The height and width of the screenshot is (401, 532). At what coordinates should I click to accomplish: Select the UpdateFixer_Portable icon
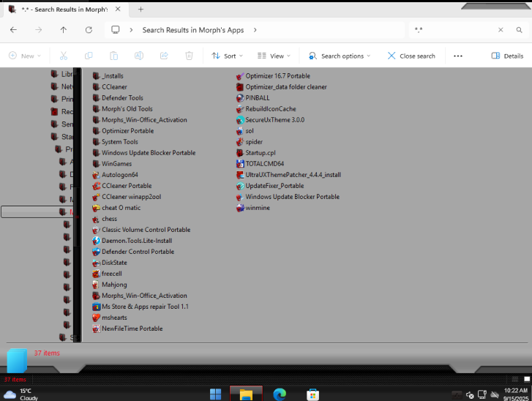click(x=240, y=186)
